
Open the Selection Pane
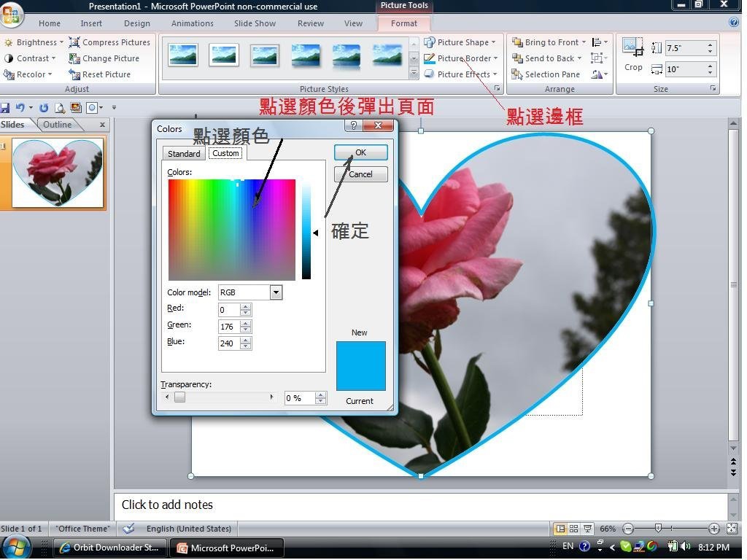[546, 74]
